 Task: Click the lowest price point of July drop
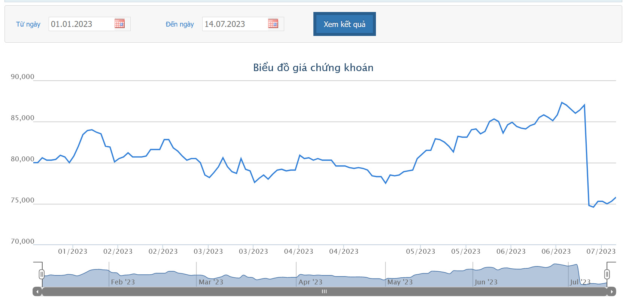pyautogui.click(x=593, y=207)
